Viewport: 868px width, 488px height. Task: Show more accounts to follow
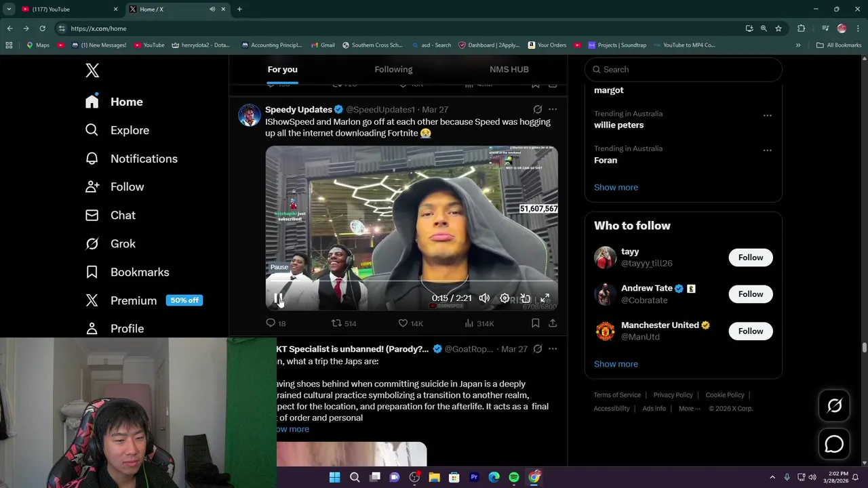pos(616,364)
